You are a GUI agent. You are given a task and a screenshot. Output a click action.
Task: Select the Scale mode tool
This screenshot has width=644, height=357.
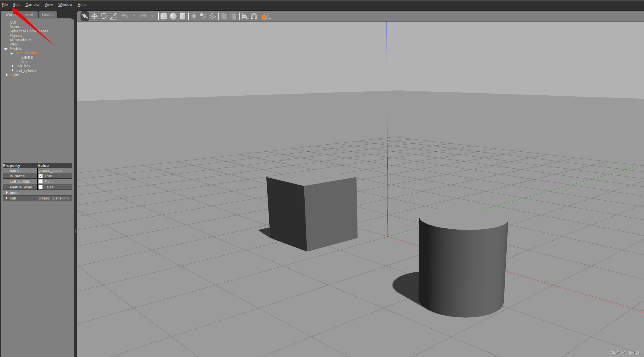click(x=113, y=16)
